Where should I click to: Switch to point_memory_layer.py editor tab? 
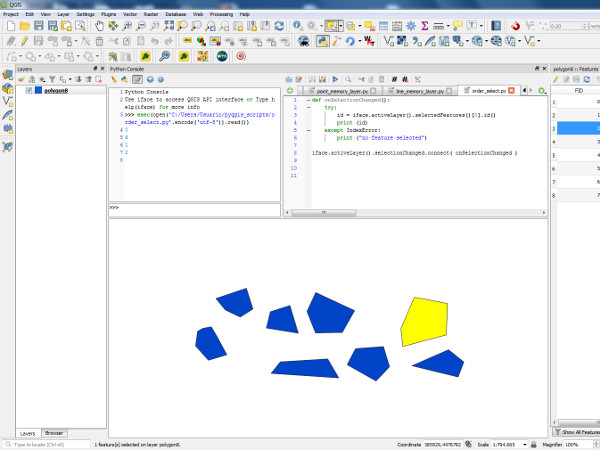pos(342,91)
